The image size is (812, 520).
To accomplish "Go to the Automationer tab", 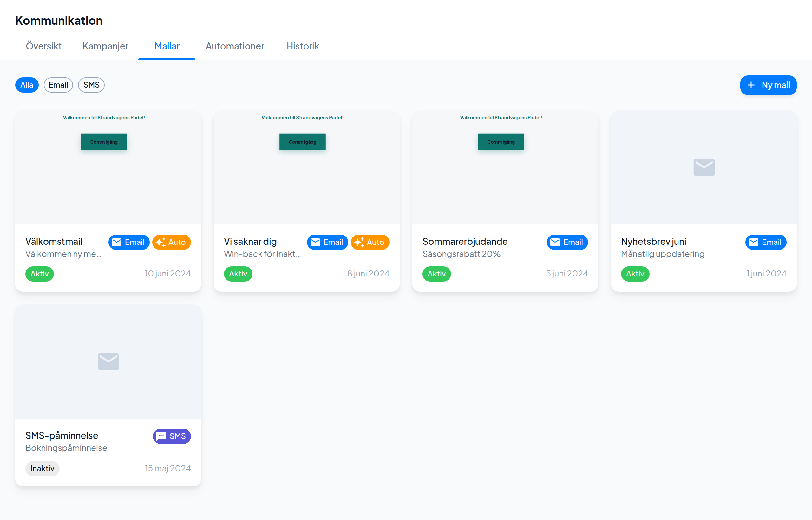I will coord(235,46).
